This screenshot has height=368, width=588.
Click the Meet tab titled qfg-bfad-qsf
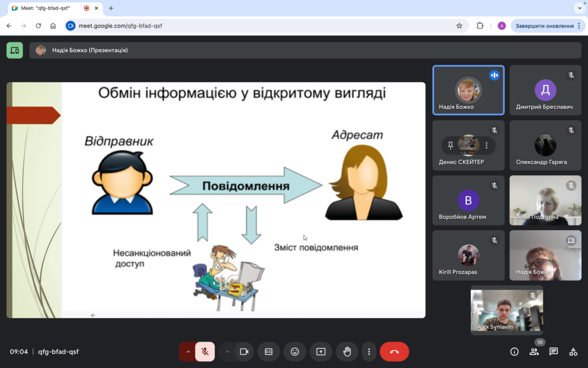(x=56, y=8)
